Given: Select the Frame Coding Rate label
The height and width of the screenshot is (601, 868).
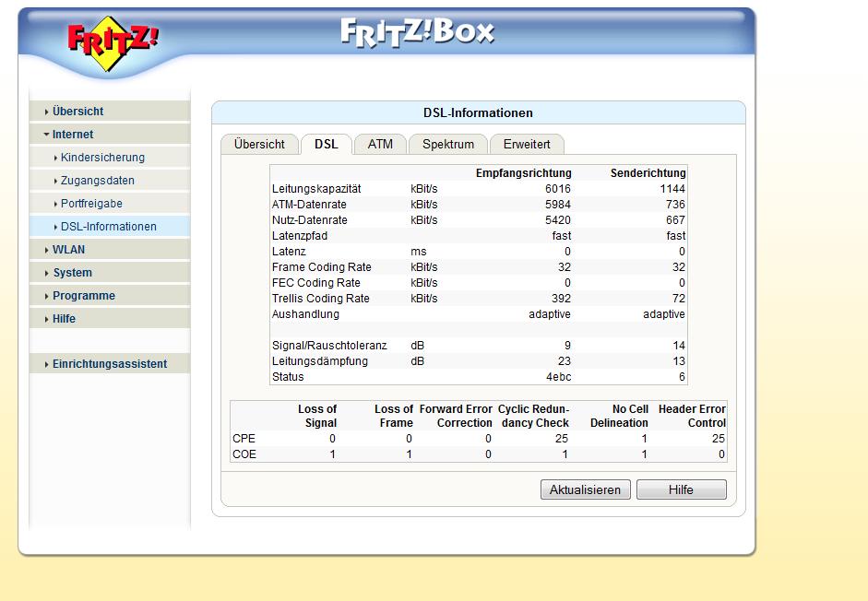Looking at the screenshot, I should pyautogui.click(x=322, y=266).
